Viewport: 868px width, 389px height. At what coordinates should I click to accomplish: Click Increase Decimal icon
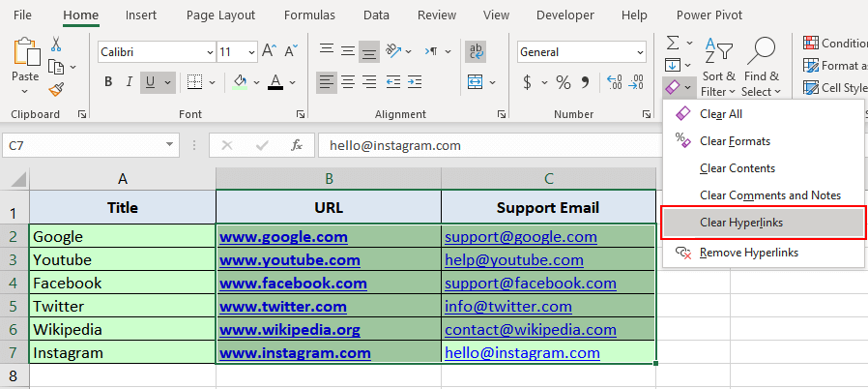(x=615, y=82)
